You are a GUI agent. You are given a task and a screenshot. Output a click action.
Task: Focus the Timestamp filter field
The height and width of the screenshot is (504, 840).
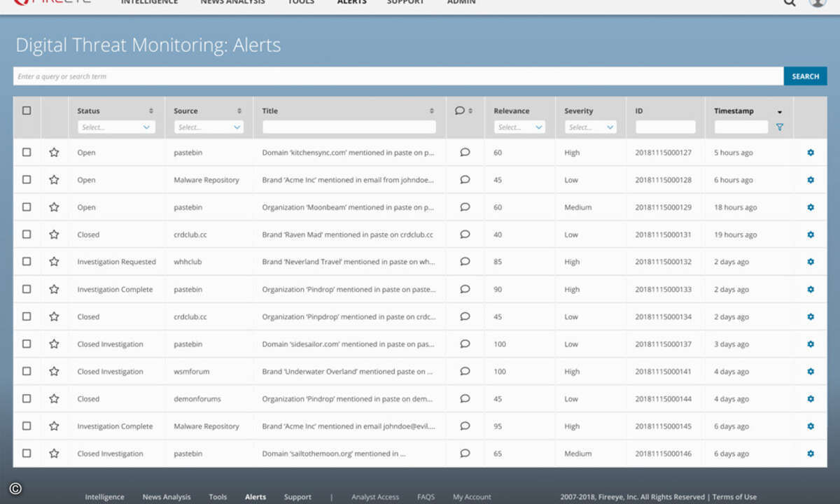[x=741, y=127]
